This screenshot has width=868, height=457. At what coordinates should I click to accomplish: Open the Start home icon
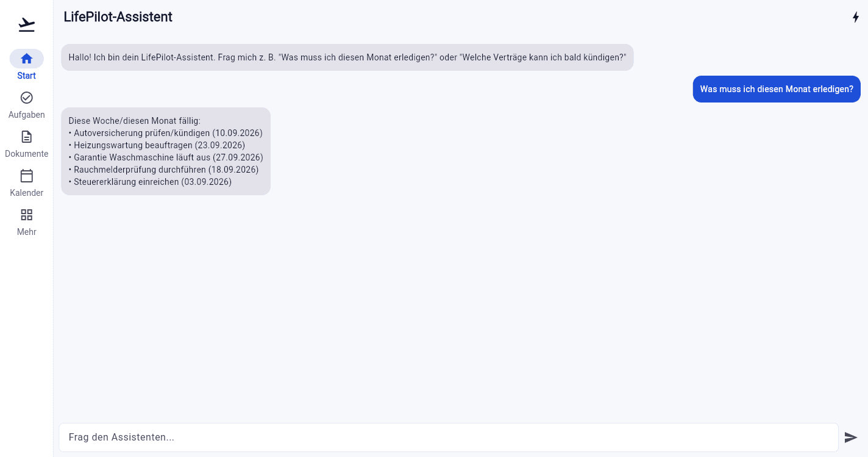point(27,59)
